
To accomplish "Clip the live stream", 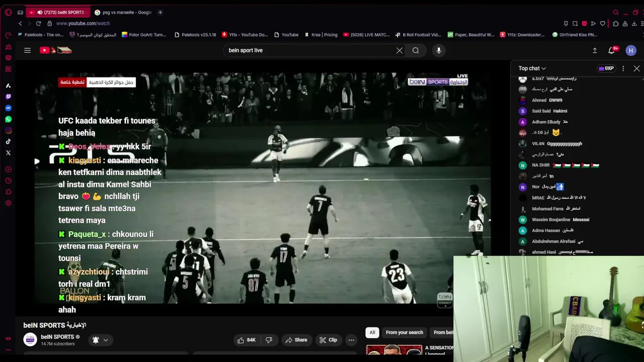I will 328,340.
